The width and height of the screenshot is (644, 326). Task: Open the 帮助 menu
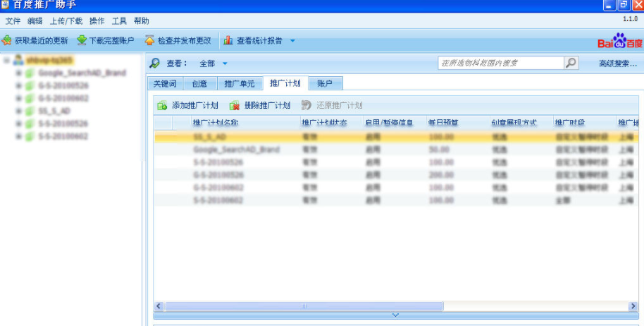pos(142,21)
